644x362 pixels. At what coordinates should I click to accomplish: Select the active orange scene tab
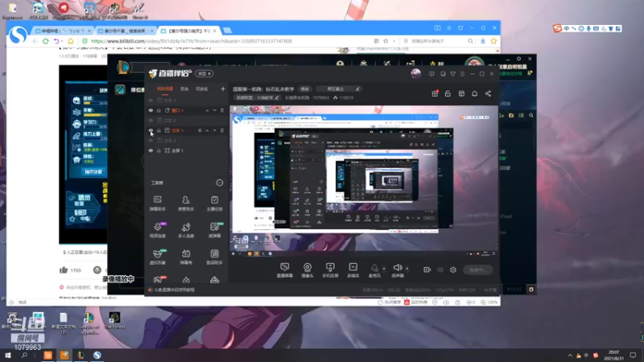165,88
